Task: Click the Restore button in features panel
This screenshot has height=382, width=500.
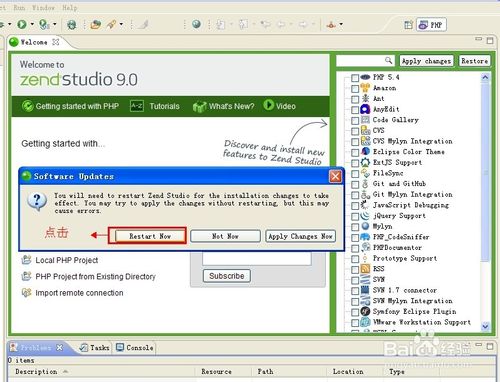Action: pos(475,61)
